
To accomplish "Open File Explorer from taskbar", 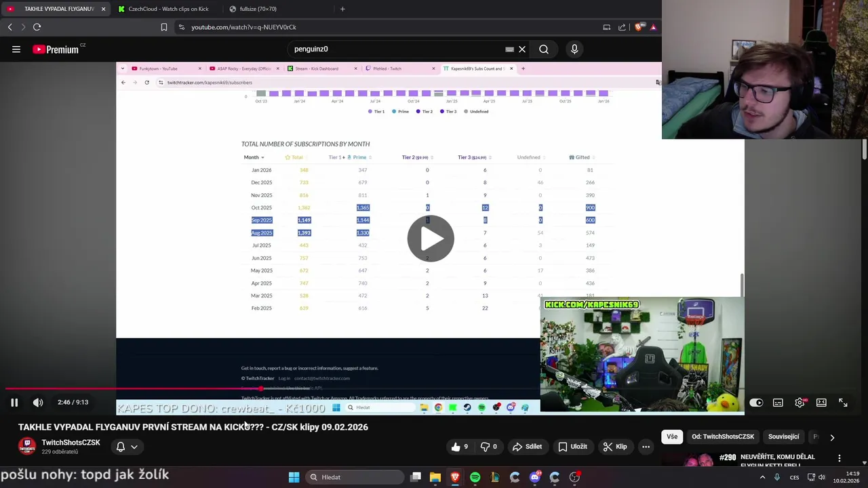I will point(435,477).
